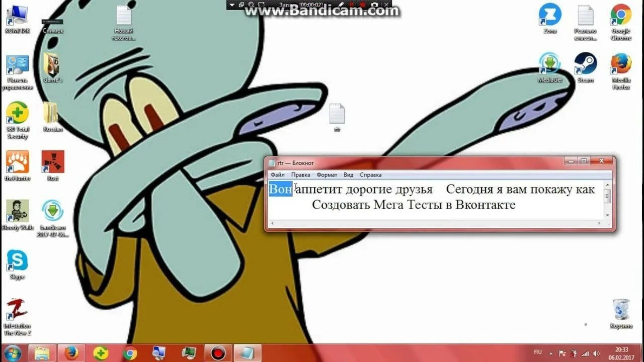
Task: Click the Bandicam magnifier search icon
Action: tap(251, 5)
